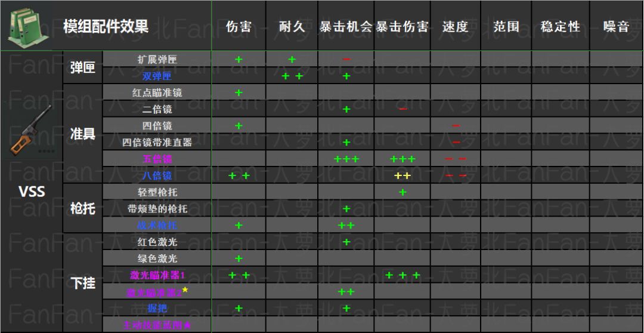
Task: Click the yellow double plus in 八倍镜 row
Action: (x=402, y=176)
